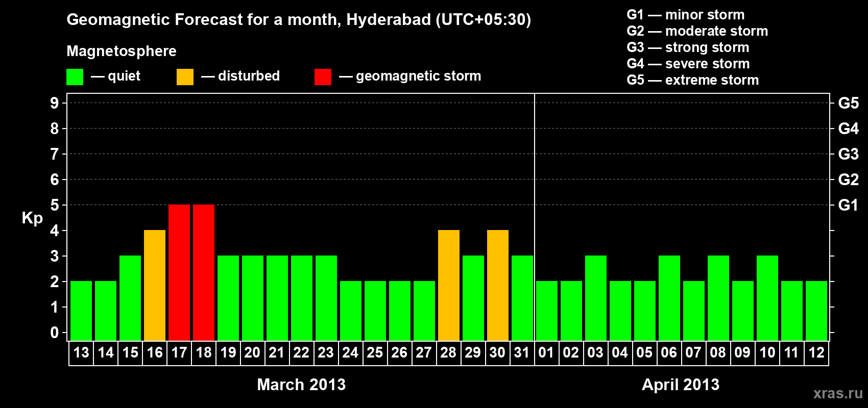Select the orange bar for March 16
868x408 pixels.
(x=155, y=285)
